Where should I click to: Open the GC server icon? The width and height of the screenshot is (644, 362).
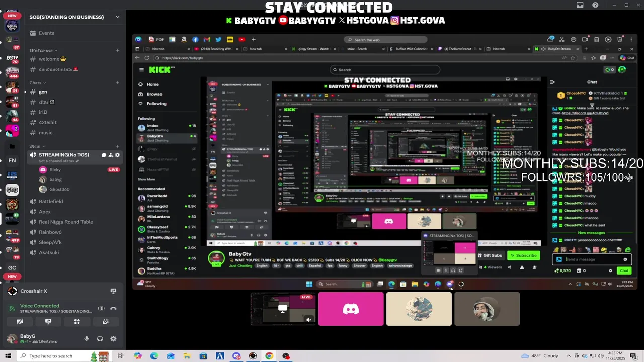12,268
